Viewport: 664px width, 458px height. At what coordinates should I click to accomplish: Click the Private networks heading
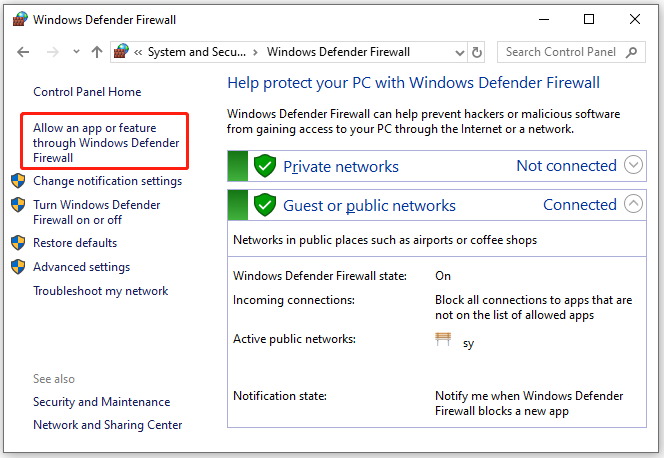click(341, 167)
